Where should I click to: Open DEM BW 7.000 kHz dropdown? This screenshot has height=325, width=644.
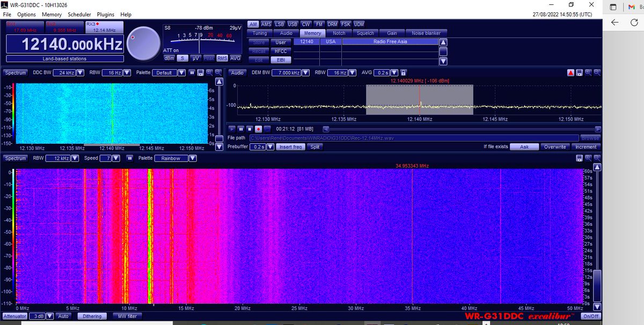pyautogui.click(x=305, y=72)
